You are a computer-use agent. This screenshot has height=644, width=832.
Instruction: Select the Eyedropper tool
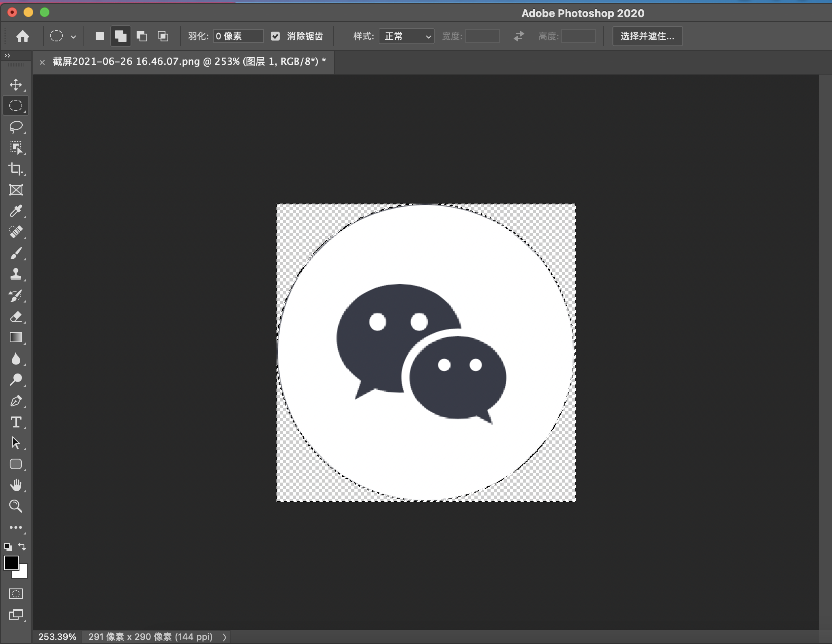[16, 211]
